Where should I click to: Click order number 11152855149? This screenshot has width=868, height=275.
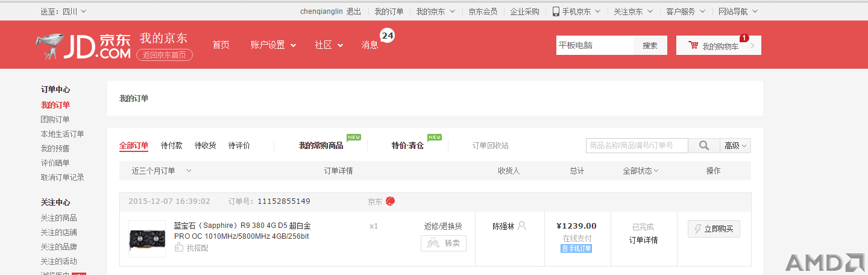coord(284,201)
